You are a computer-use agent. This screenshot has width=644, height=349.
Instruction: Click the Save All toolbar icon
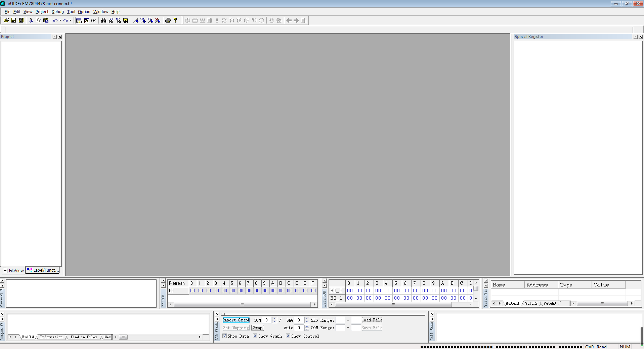pos(21,21)
